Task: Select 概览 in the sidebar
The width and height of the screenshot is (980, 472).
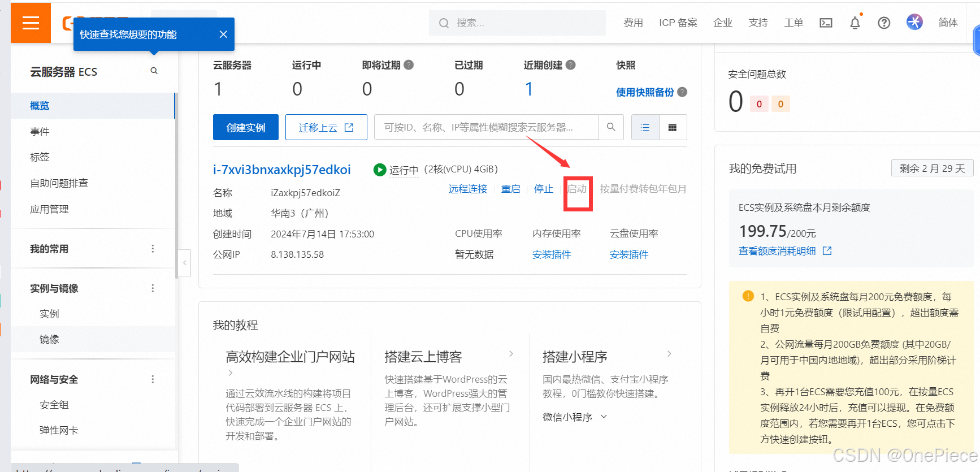Action: 93,106
